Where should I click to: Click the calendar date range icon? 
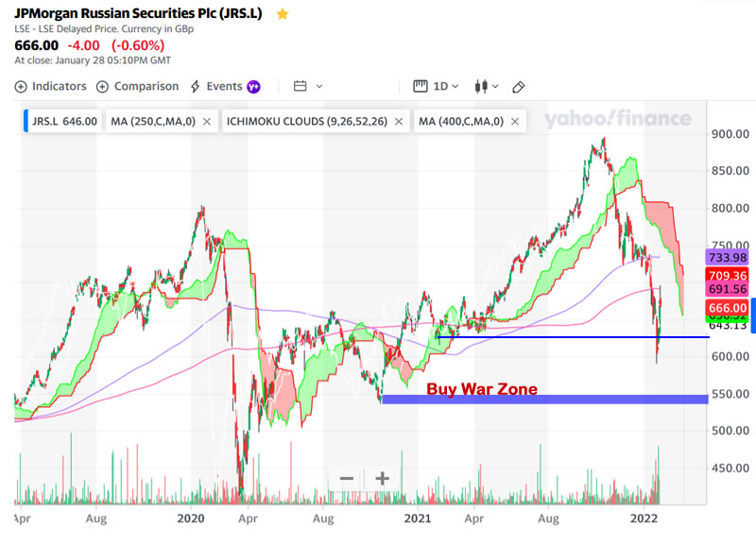pos(300,86)
